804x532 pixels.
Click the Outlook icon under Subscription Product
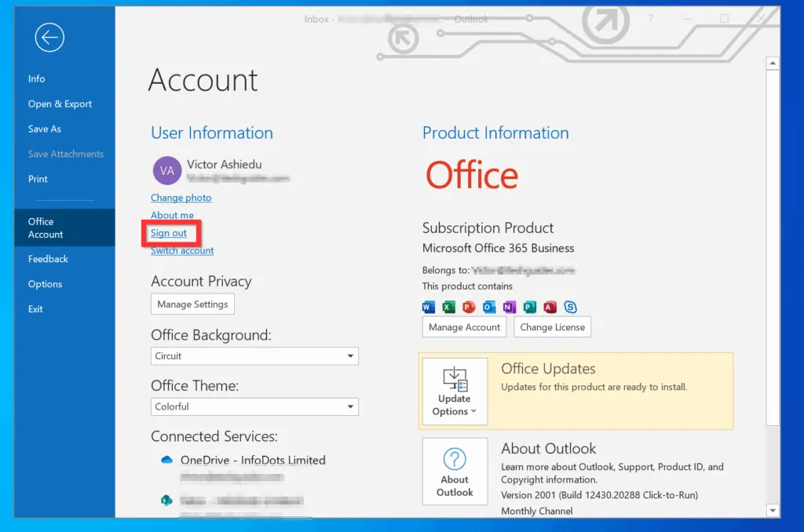point(488,307)
